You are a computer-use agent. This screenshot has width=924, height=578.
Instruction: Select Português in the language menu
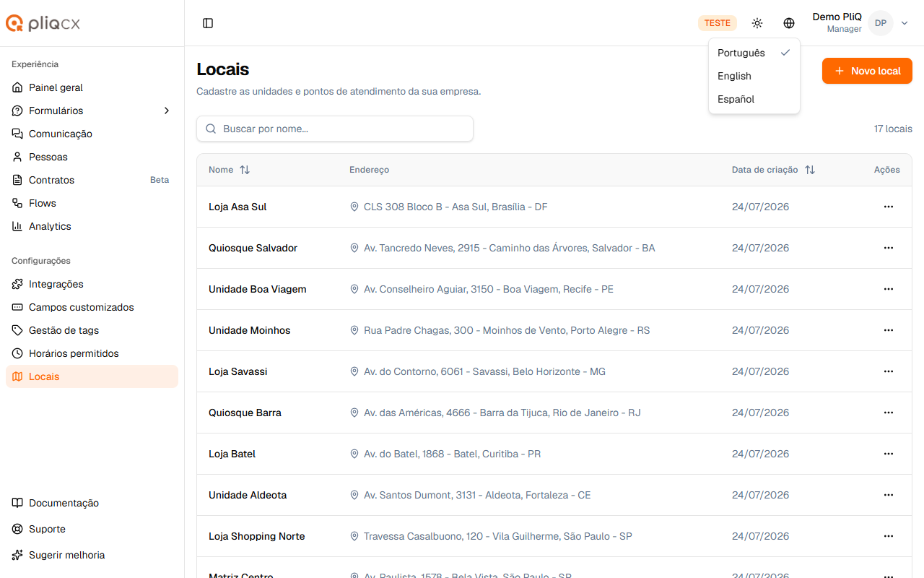point(754,53)
